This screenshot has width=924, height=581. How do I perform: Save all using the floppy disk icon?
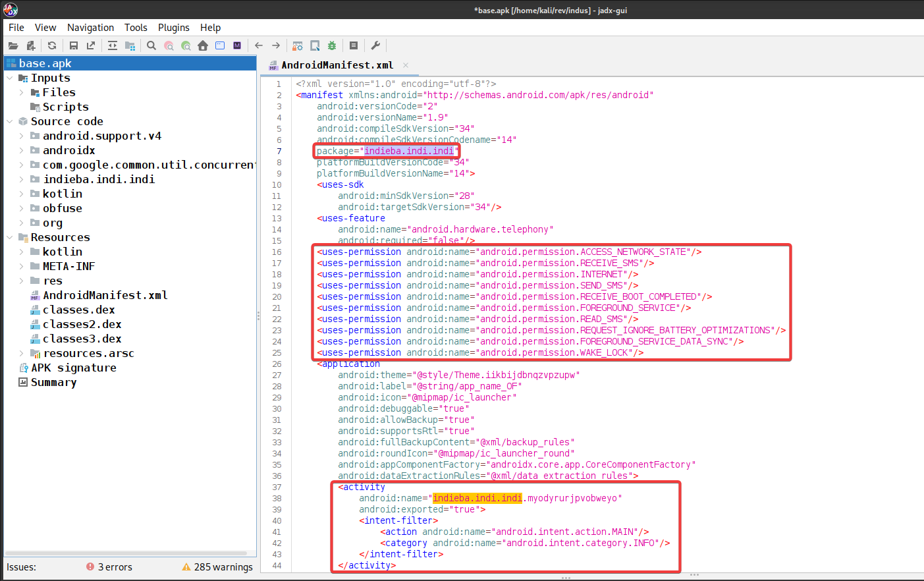coord(74,45)
